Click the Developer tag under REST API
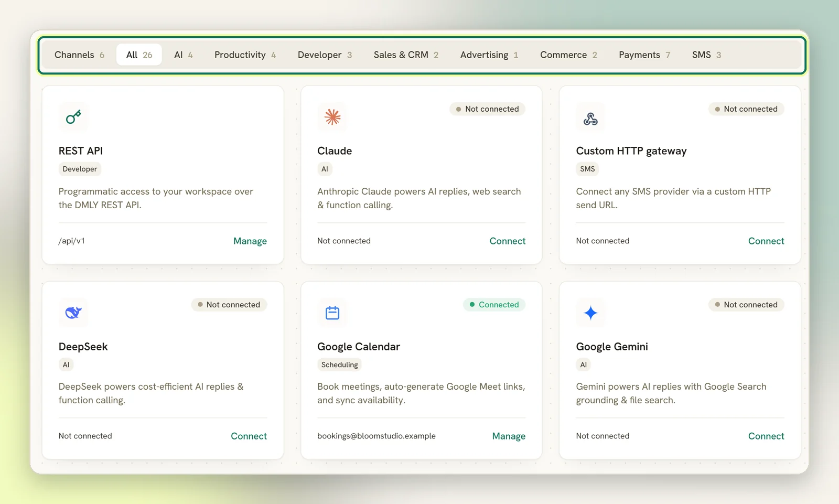Image resolution: width=839 pixels, height=504 pixels. (80, 169)
